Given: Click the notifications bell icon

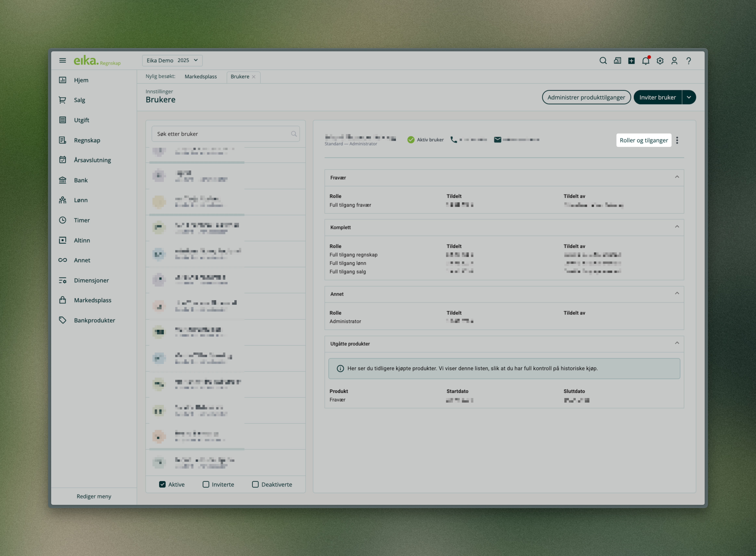Looking at the screenshot, I should pos(645,61).
